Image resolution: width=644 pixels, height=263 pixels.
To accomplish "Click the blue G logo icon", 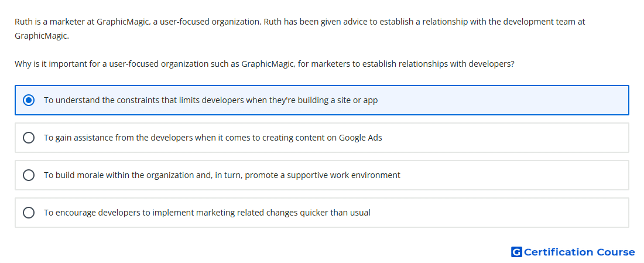I will 516,252.
